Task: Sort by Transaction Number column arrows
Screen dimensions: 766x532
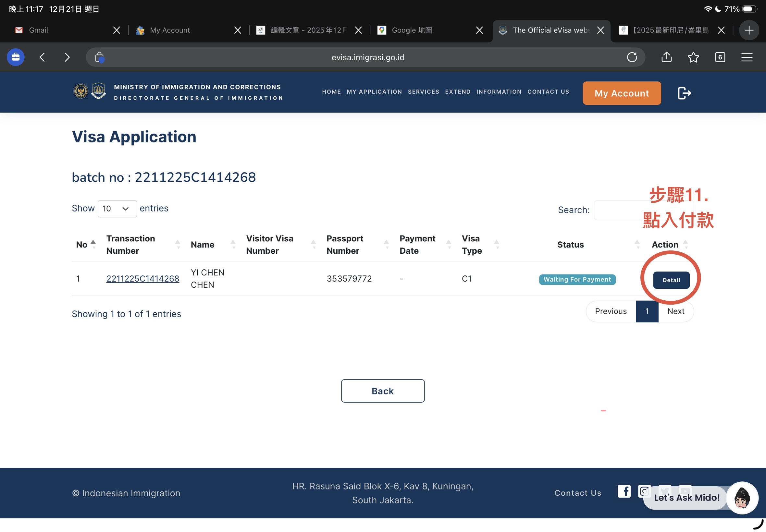Action: click(x=178, y=244)
